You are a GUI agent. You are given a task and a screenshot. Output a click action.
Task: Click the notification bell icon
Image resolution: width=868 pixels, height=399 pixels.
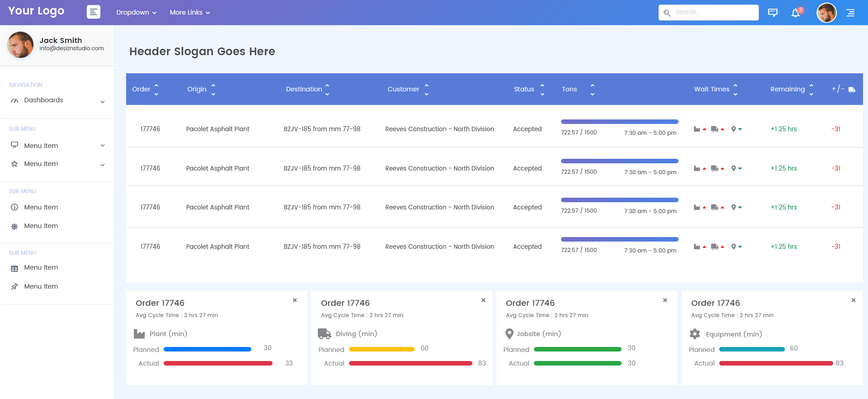coord(796,13)
